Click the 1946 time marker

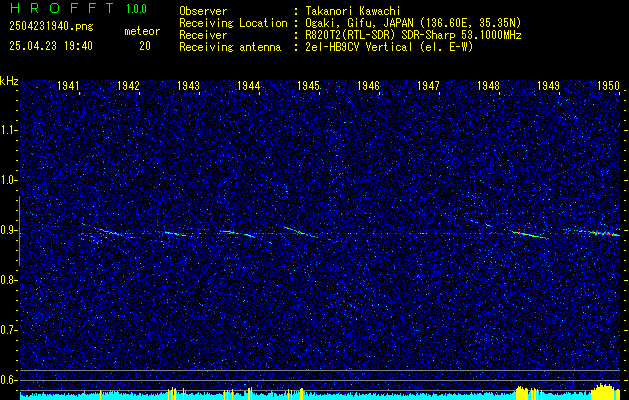pyautogui.click(x=368, y=85)
